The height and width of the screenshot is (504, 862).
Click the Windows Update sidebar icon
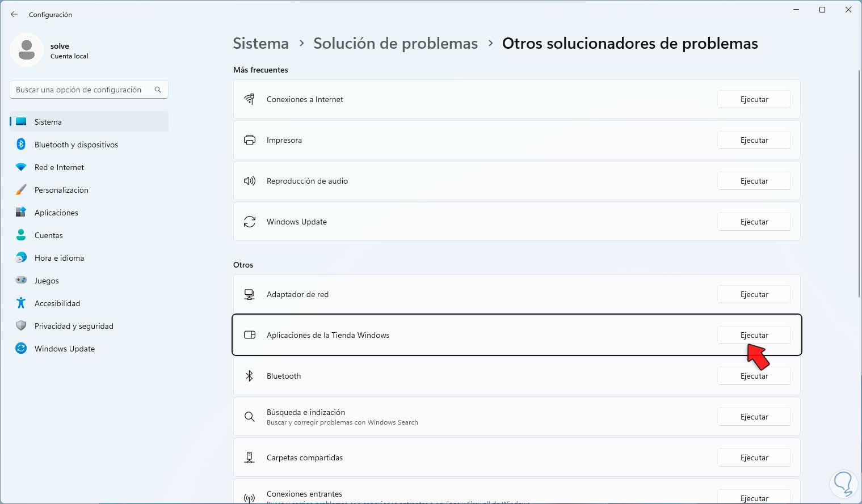click(21, 349)
